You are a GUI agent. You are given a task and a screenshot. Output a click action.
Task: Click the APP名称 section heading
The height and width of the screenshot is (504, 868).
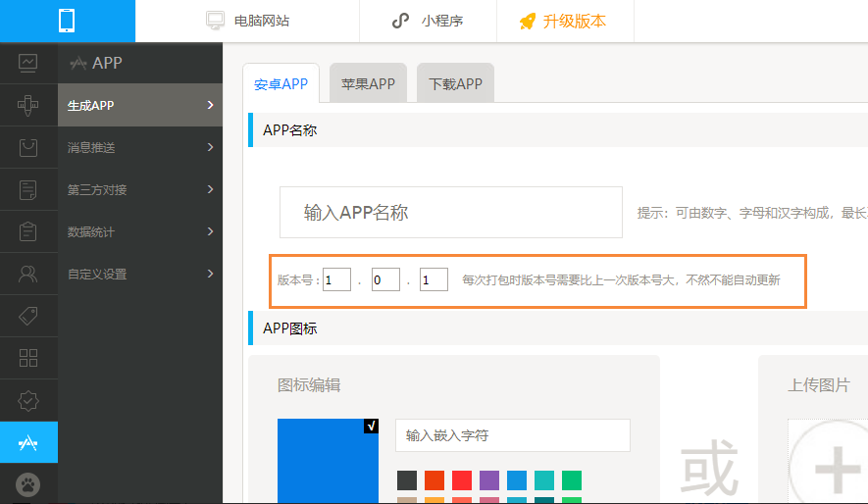[x=290, y=130]
